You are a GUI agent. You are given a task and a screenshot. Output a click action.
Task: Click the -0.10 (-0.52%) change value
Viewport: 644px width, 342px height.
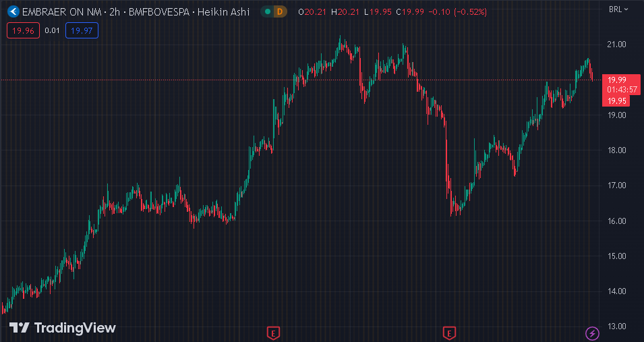point(457,12)
